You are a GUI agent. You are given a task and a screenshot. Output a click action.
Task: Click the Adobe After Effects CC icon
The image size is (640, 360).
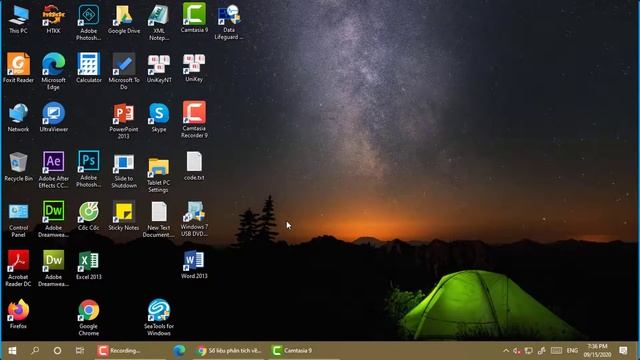click(x=53, y=170)
